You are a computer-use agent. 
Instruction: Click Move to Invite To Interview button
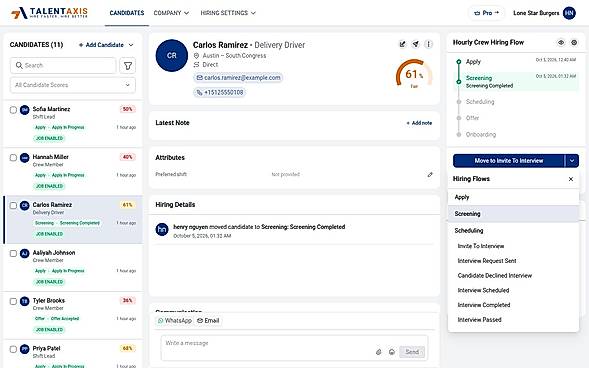click(509, 161)
